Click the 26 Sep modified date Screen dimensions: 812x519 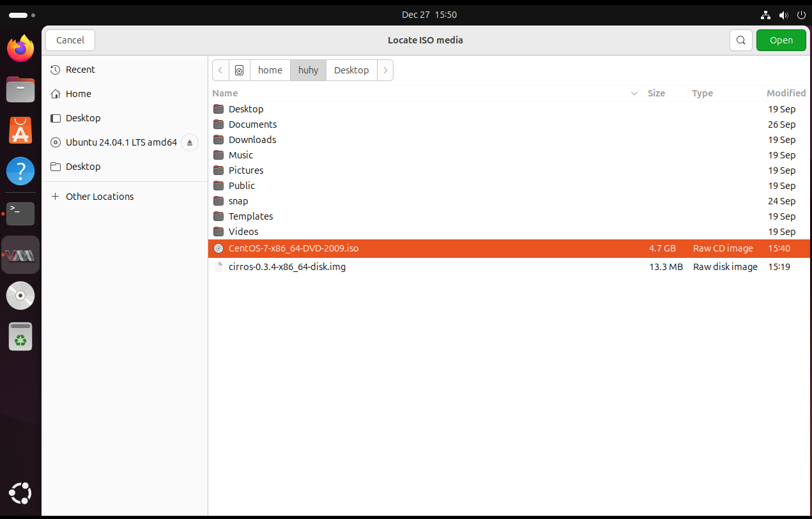pos(781,124)
